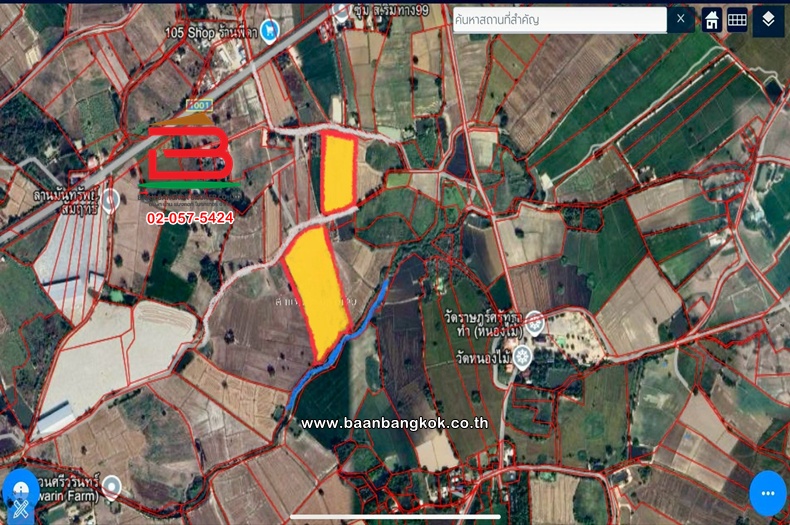Open the grid view icon
The height and width of the screenshot is (525, 790).
[x=737, y=20]
